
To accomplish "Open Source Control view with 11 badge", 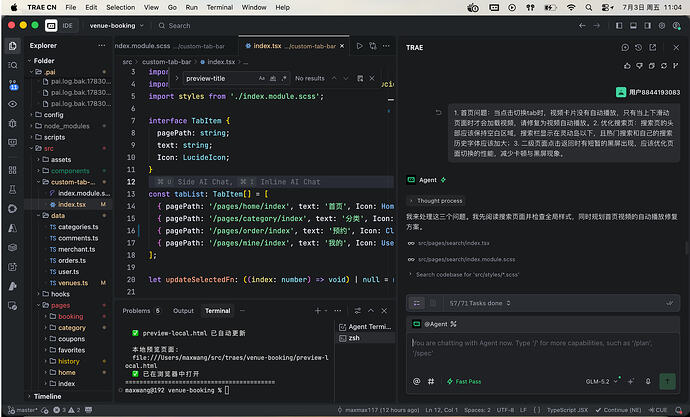I will click(x=13, y=84).
